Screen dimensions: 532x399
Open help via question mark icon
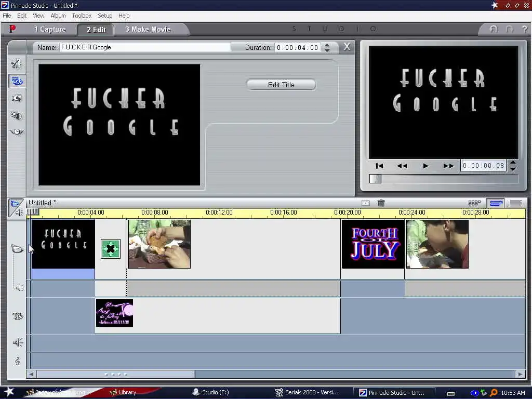(x=525, y=29)
